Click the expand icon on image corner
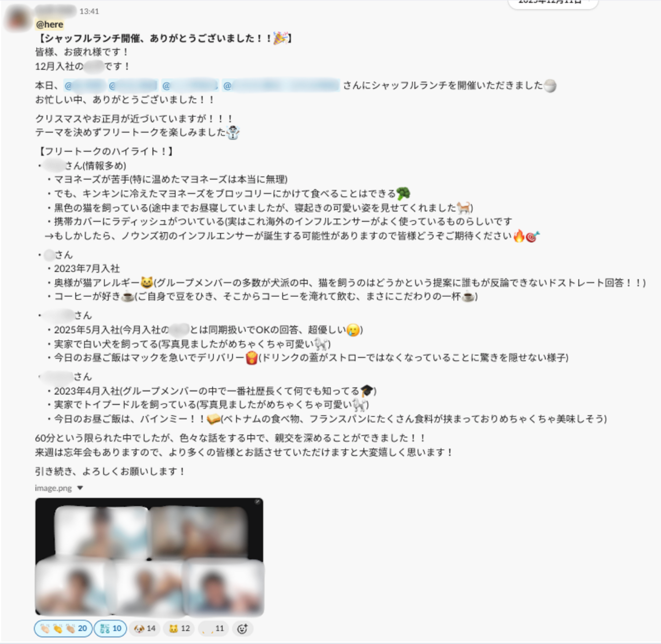 click(258, 503)
